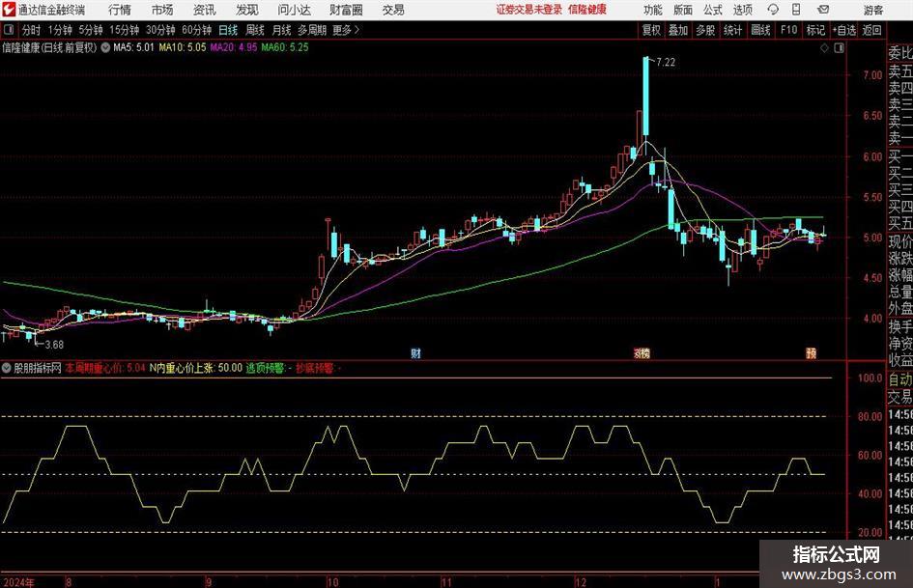Click the 游客 guest account label
Screen dimensions: 913x588
(x=873, y=10)
